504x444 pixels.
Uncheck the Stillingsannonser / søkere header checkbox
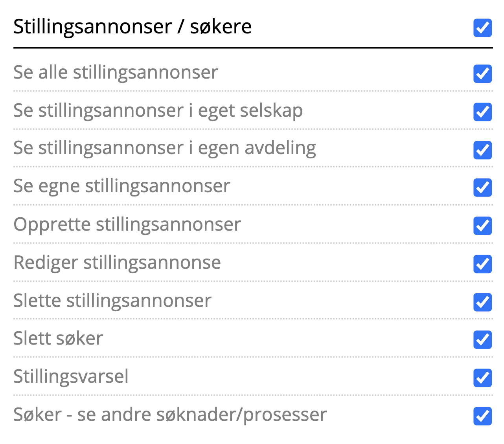(482, 28)
